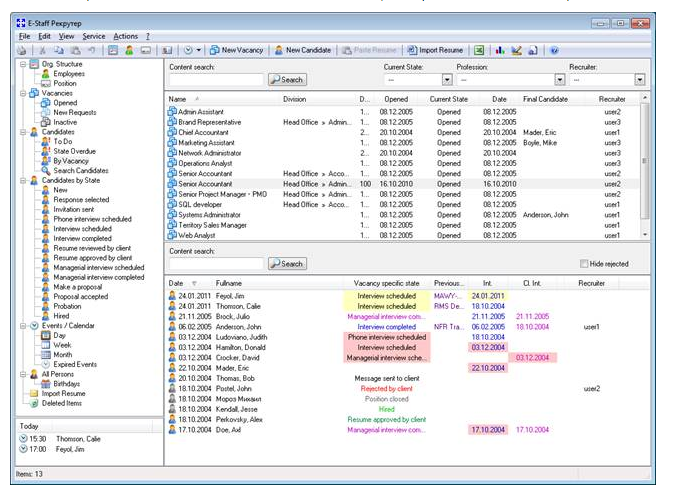
Task: Select State Overdue in the tree
Action: tap(74, 152)
